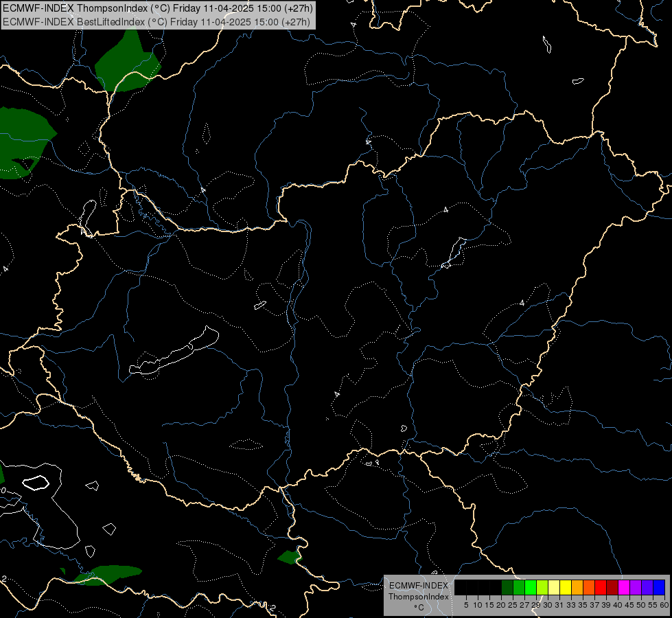Screen dimensions: 672x618
Task: Click the ThompsonIndex label in legend
Action: [x=419, y=597]
